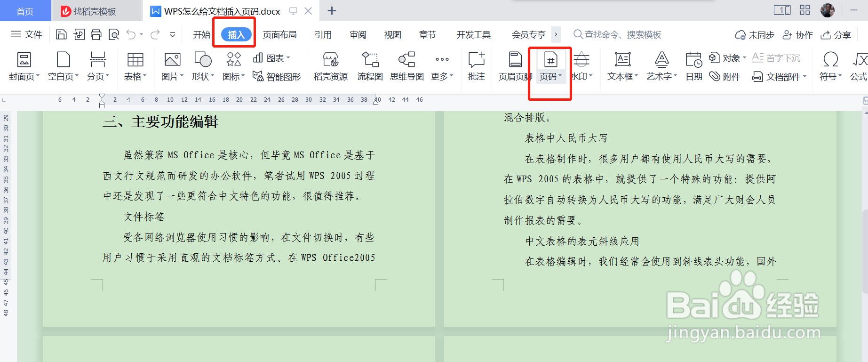Insert a symbol (符号)
Image resolution: width=868 pixels, height=362 pixels.
point(830,66)
